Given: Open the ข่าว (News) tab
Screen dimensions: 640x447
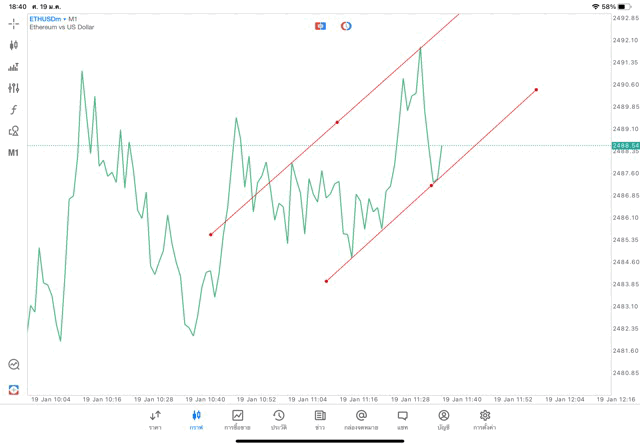Looking at the screenshot, I should click(x=320, y=419).
